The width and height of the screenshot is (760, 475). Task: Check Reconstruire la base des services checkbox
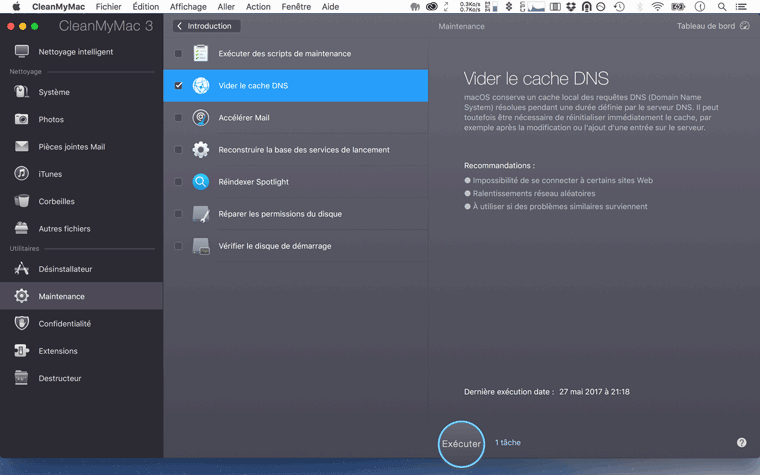(x=178, y=150)
